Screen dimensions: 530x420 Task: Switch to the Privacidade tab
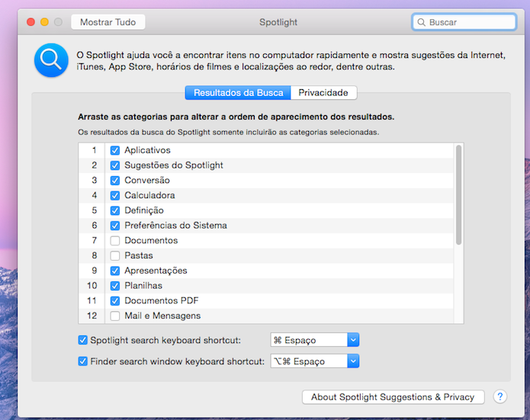(323, 92)
